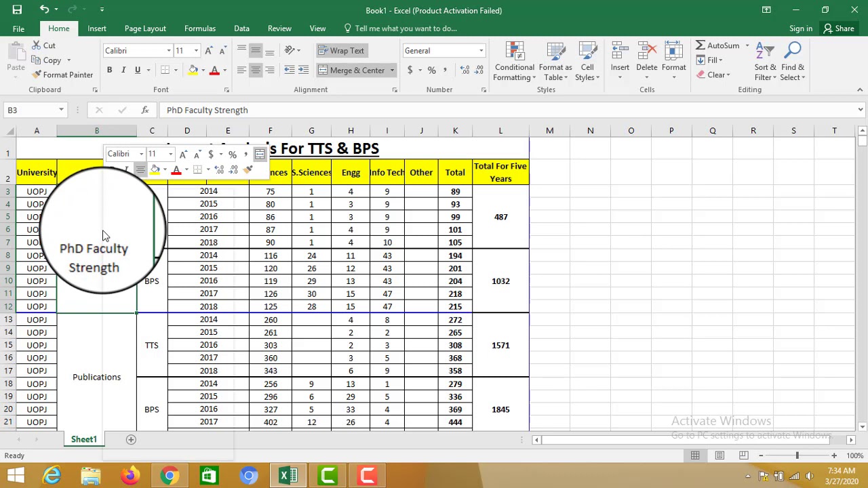Open the Name Box dropdown arrow
This screenshot has height=488, width=868.
(x=61, y=110)
